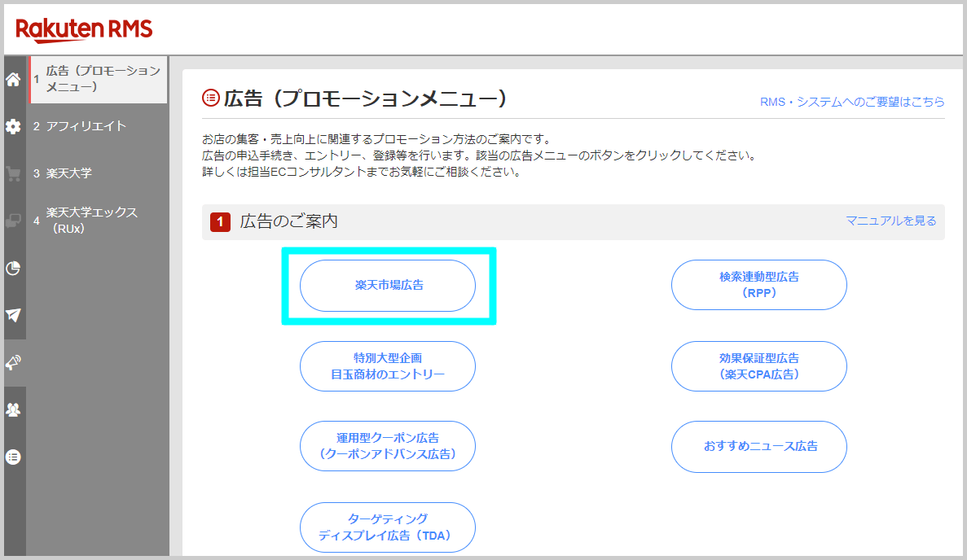Click the home icon in the sidebar
Screen dimensions: 967x560
click(13, 80)
